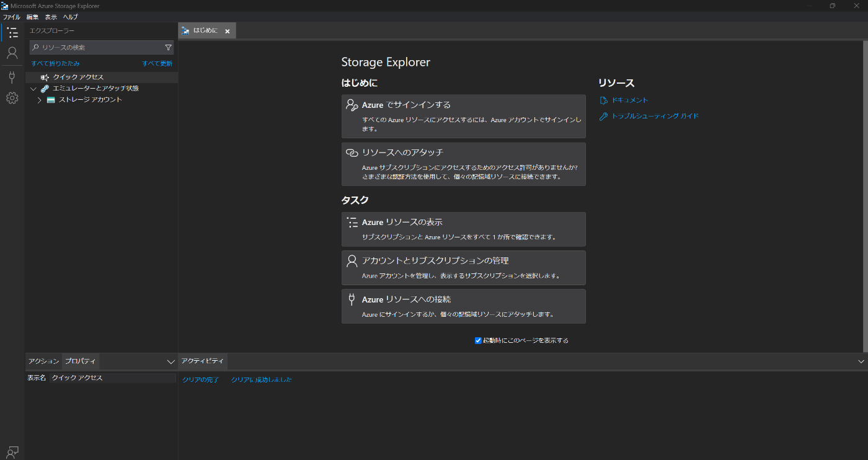Uncheck 起動時にこのページを表示する checkbox
This screenshot has height=460, width=868.
(478, 340)
